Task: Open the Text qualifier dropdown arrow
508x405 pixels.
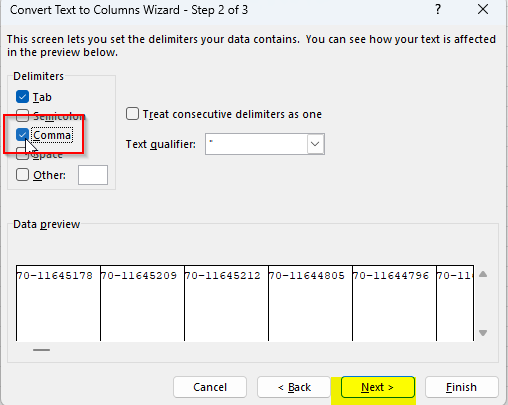Action: pos(315,144)
